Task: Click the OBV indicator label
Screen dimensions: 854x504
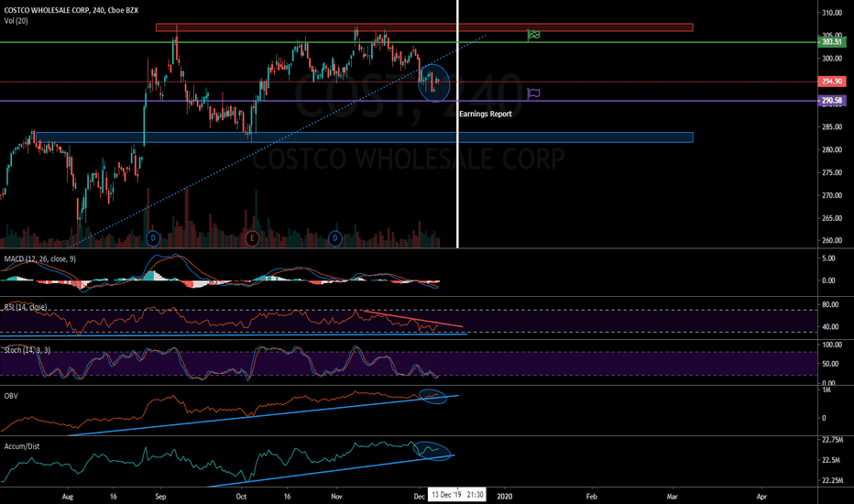Action: (x=11, y=396)
